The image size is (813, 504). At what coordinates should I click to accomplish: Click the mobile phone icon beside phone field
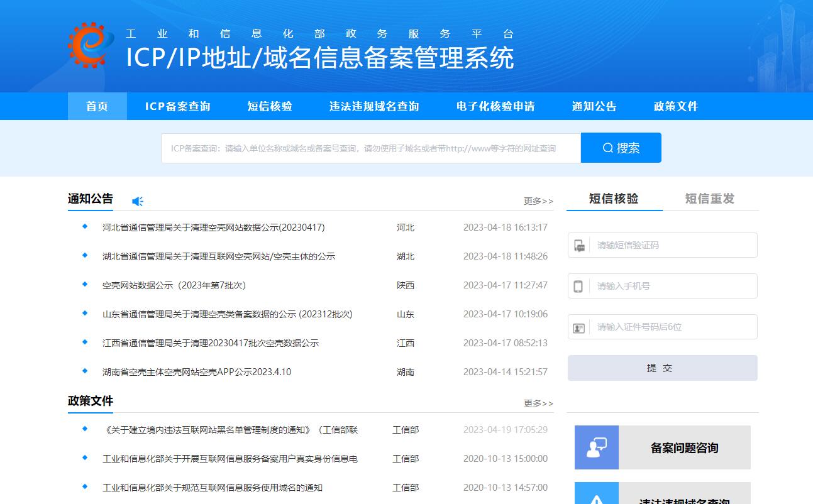[x=578, y=287]
